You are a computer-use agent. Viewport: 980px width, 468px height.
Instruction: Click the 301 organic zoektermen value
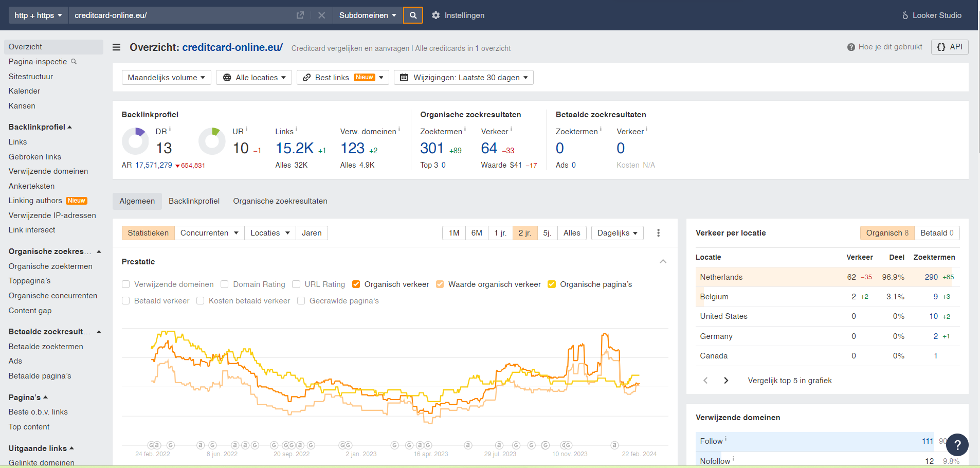(x=432, y=148)
